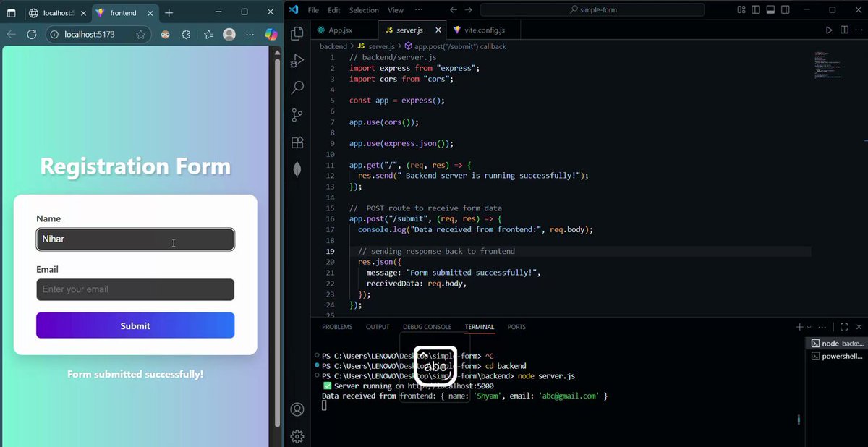Image resolution: width=868 pixels, height=447 pixels.
Task: Click the Submit button on form
Action: (135, 325)
